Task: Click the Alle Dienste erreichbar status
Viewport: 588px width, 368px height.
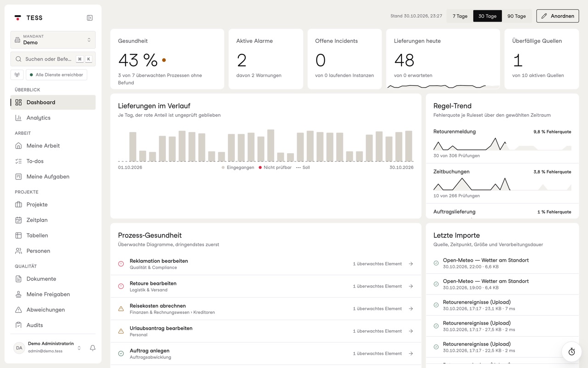Action: coord(57,75)
